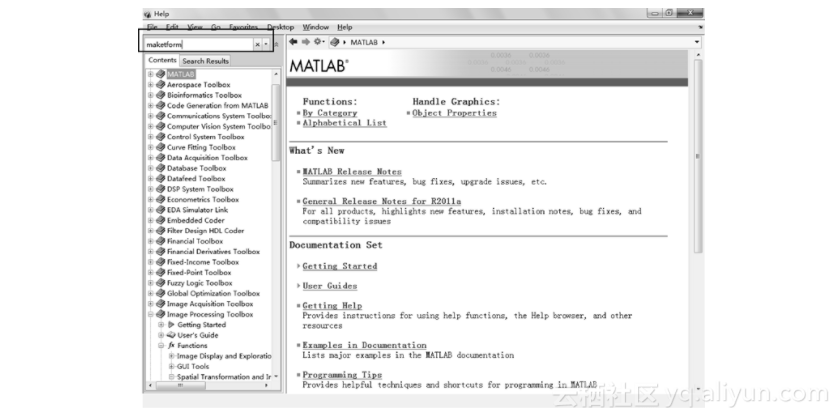Open the Object Properties link
Screen dimensions: 840x418
click(x=454, y=113)
